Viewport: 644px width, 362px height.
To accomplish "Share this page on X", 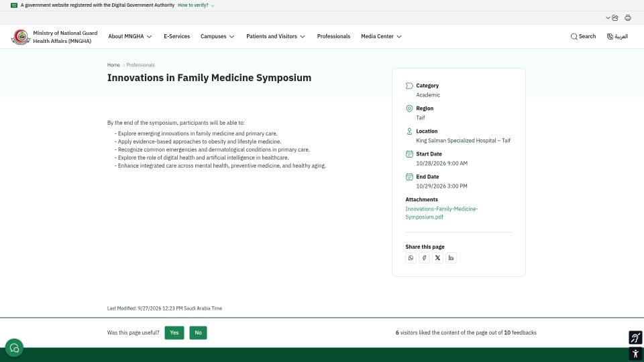I will tap(438, 257).
